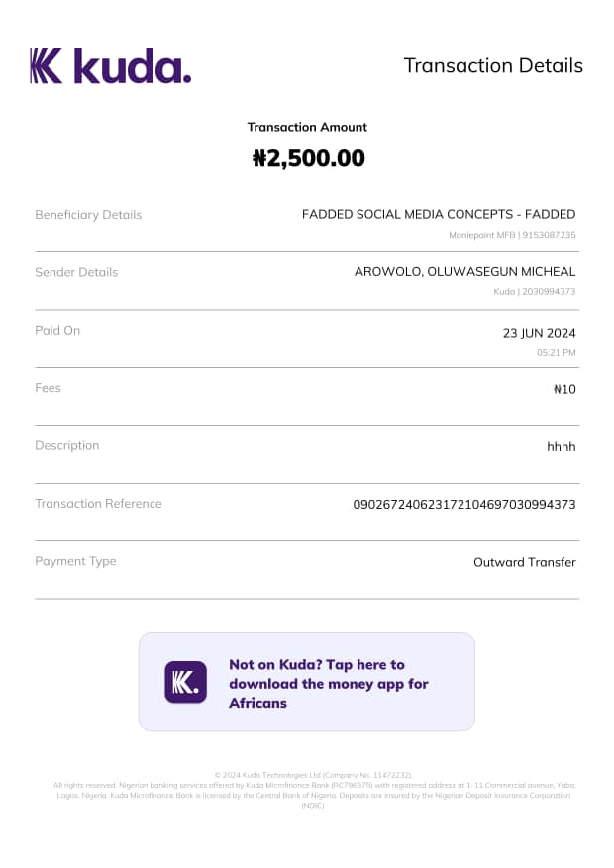Select the ₦2,500.00 transaction amount
This screenshot has height=868, width=614.
pyautogui.click(x=308, y=158)
